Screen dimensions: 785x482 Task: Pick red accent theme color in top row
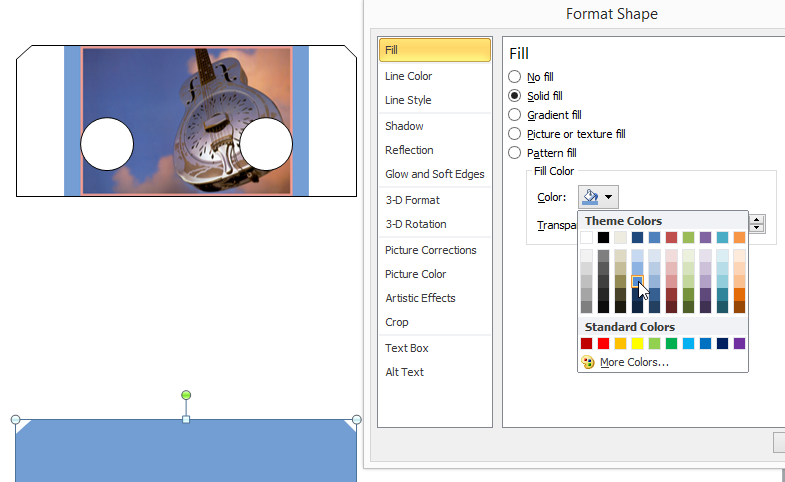pos(671,237)
